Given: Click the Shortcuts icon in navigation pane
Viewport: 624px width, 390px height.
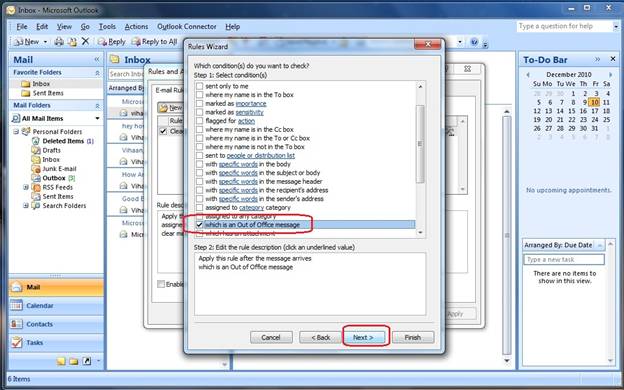Looking at the screenshot, I should tap(86, 361).
